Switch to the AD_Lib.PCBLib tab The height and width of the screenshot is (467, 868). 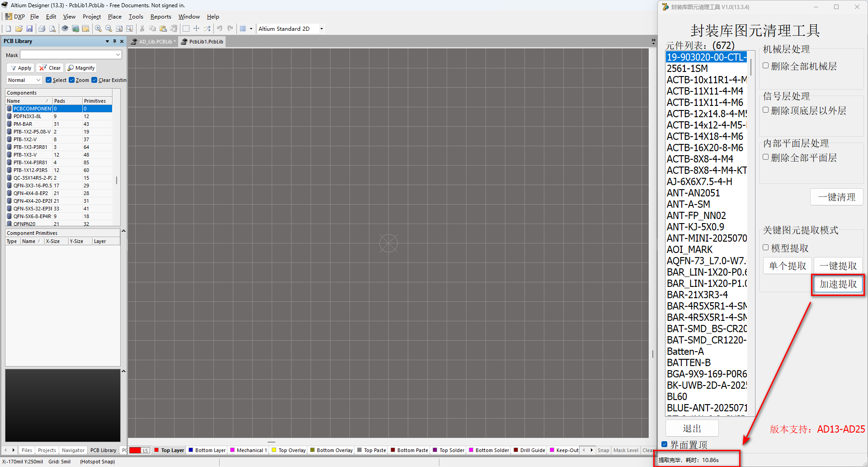[153, 42]
